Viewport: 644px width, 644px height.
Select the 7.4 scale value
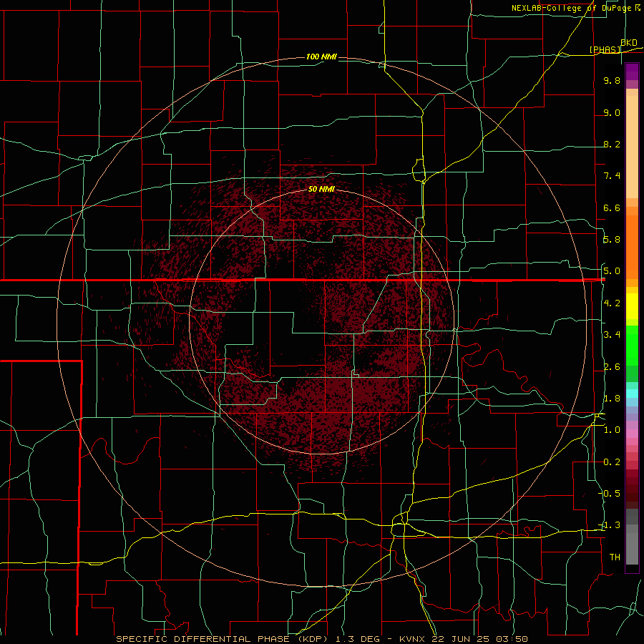[x=612, y=176]
